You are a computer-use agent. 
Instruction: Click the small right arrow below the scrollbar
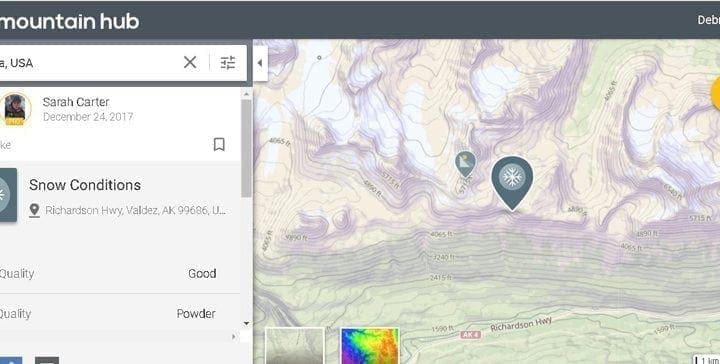click(x=234, y=337)
